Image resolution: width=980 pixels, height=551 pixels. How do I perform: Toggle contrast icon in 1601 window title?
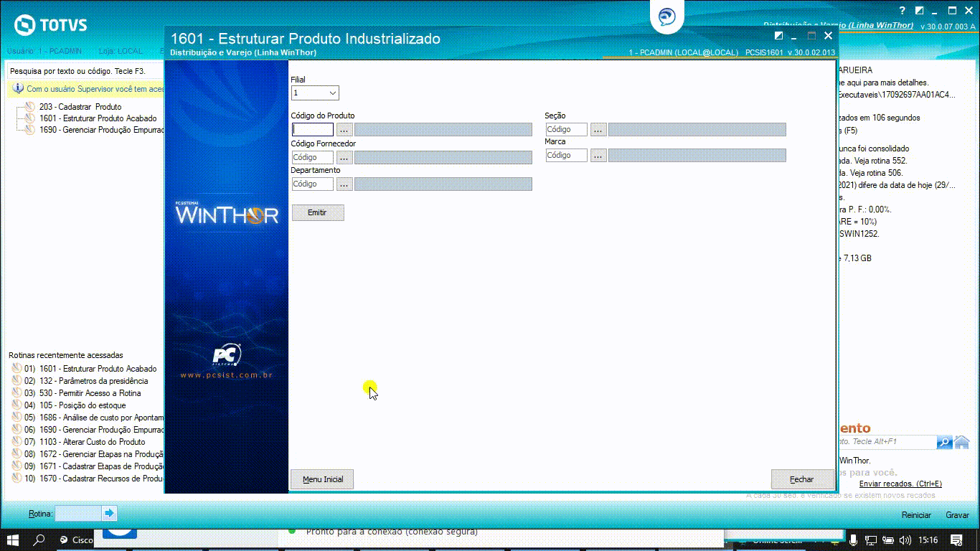(779, 35)
